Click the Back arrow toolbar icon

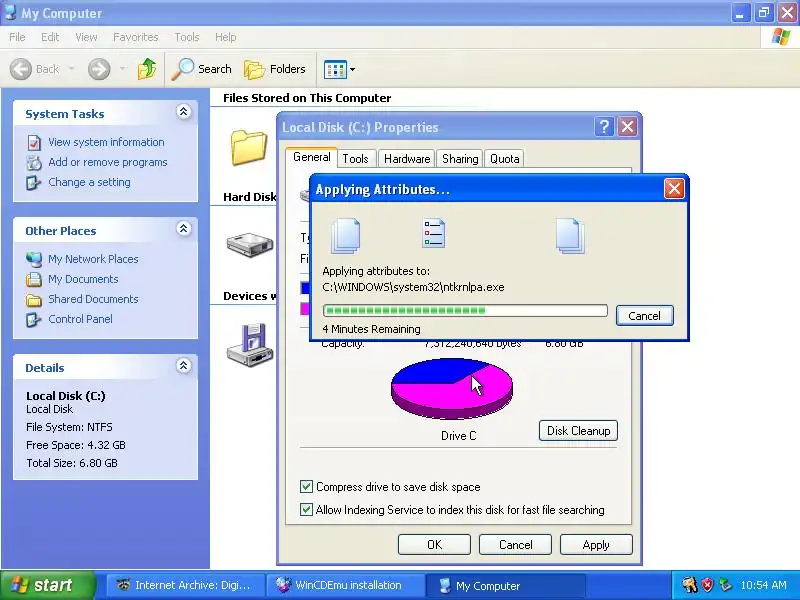[x=21, y=69]
